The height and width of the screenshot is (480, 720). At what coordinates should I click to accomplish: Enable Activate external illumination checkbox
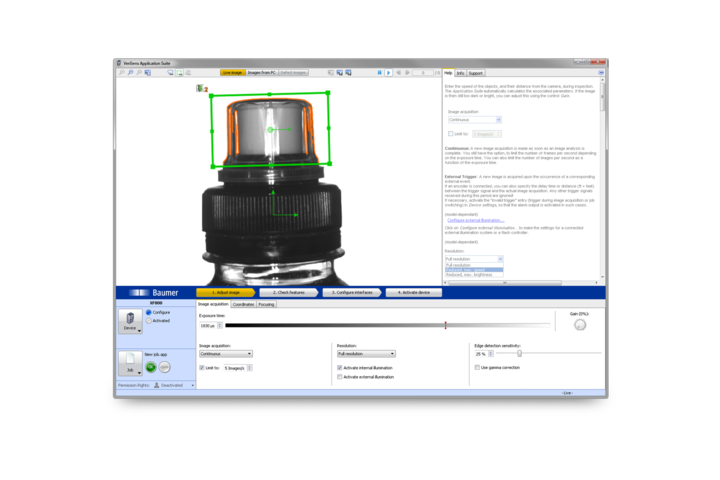point(339,375)
